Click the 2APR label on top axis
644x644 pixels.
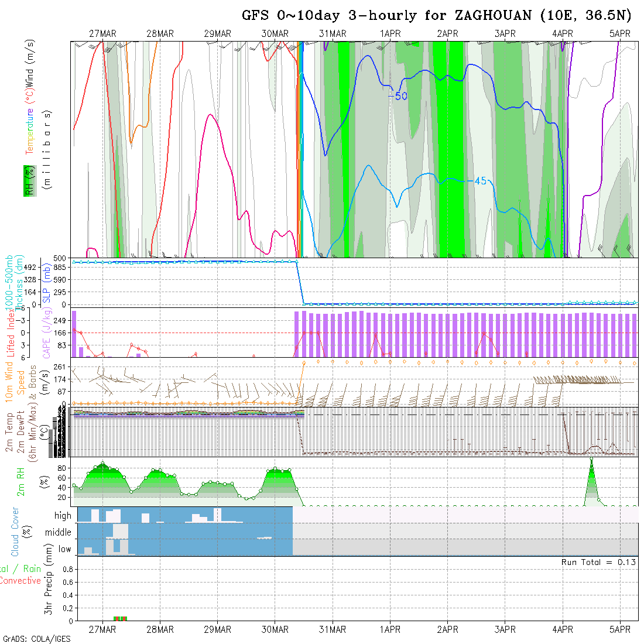(447, 34)
